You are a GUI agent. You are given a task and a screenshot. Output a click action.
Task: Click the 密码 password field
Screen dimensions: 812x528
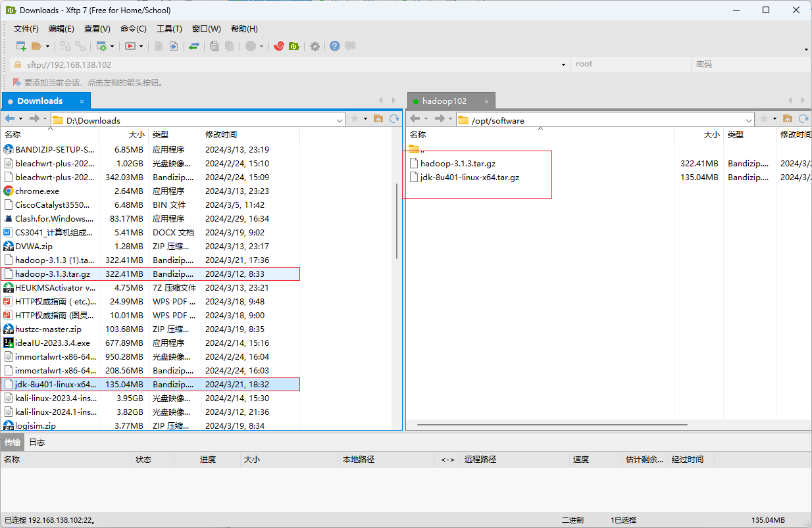(750, 64)
